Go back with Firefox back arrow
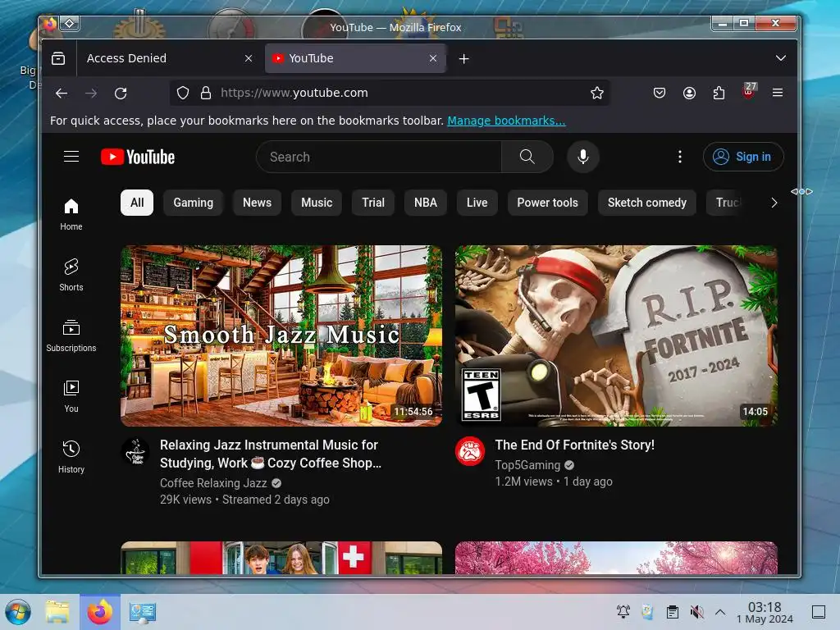The width and height of the screenshot is (840, 630). 62,94
